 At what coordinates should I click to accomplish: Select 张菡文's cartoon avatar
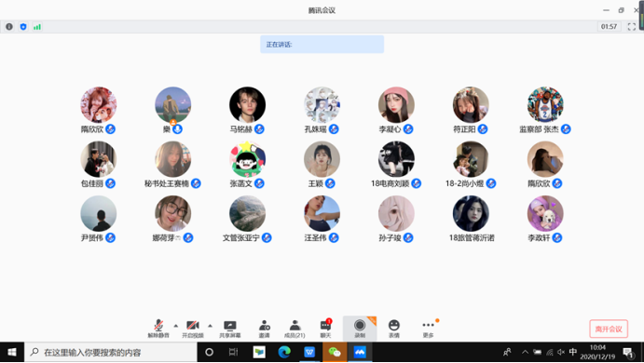pos(247,159)
